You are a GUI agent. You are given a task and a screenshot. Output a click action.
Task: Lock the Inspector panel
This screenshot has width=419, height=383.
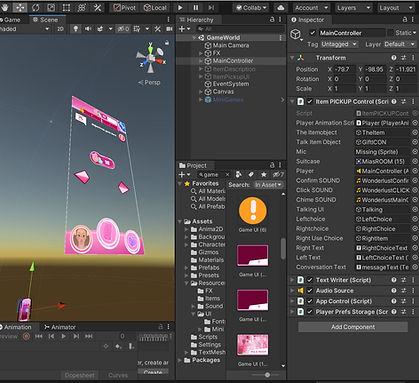coord(405,20)
